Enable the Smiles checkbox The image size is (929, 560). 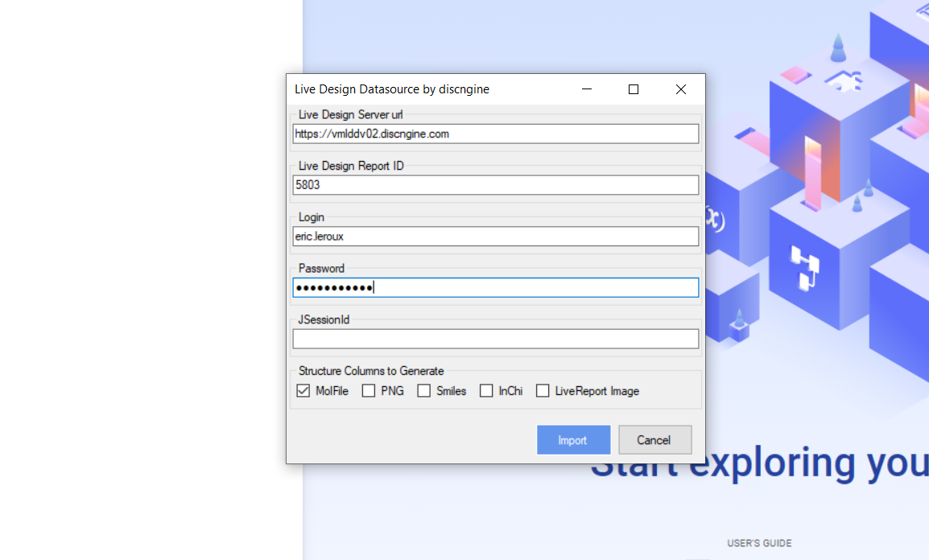point(424,390)
